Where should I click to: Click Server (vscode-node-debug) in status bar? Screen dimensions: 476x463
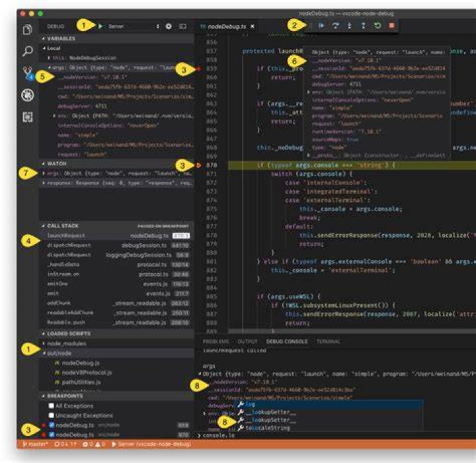(151, 444)
